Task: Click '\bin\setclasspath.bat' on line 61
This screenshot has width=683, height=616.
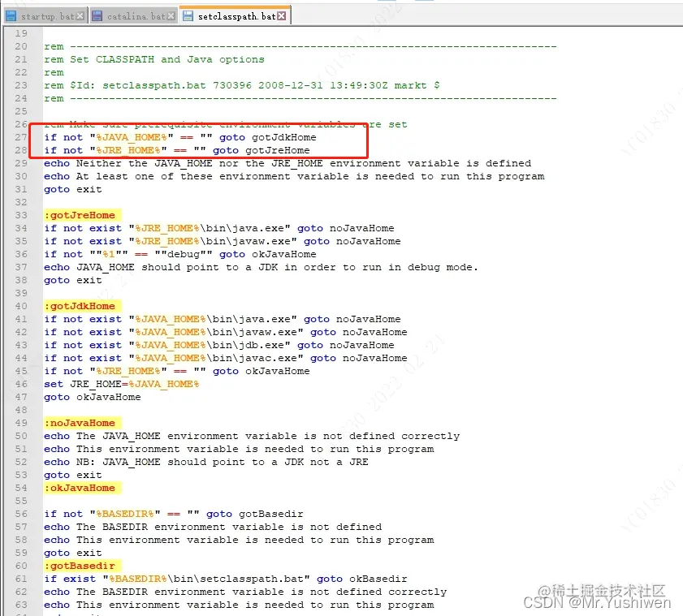Action: point(236,579)
